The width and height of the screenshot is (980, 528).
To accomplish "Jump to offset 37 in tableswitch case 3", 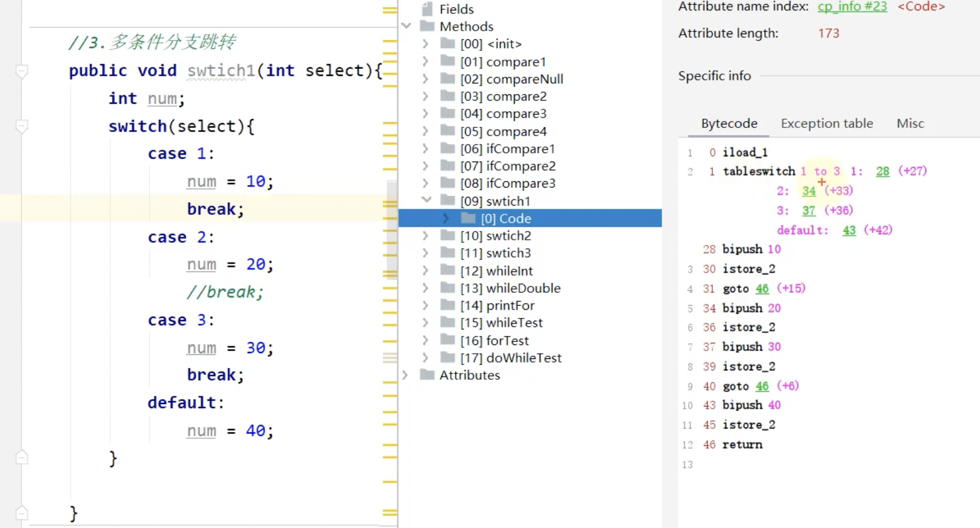I will (809, 211).
